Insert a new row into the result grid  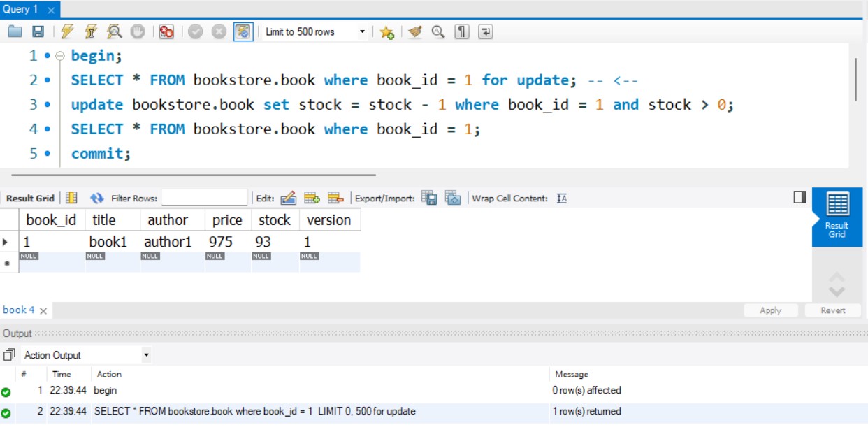(x=312, y=198)
